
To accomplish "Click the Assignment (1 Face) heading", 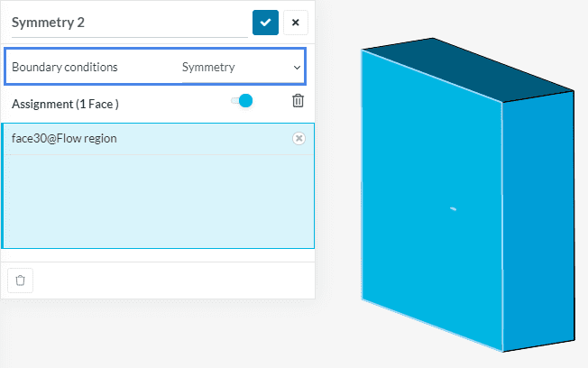I will [65, 104].
